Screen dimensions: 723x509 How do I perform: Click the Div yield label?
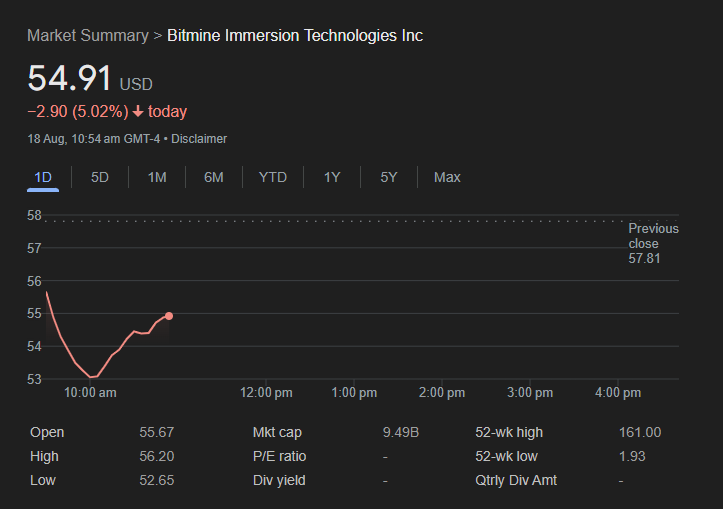pyautogui.click(x=279, y=480)
